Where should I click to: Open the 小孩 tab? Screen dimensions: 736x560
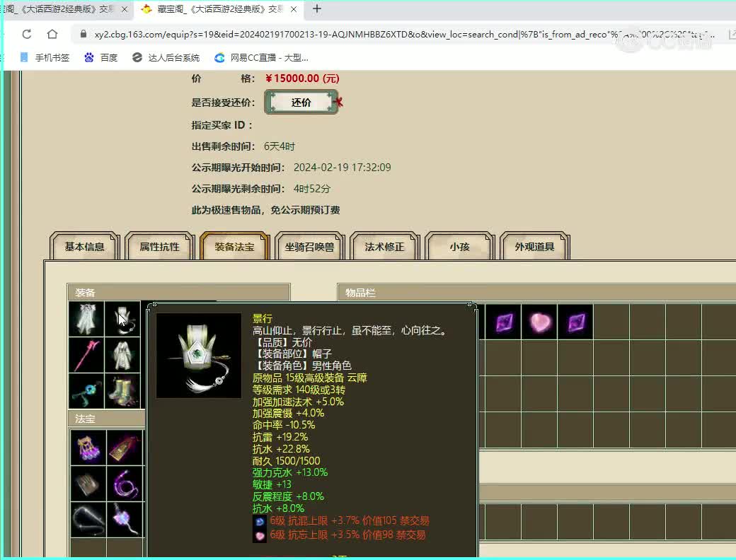tap(459, 246)
